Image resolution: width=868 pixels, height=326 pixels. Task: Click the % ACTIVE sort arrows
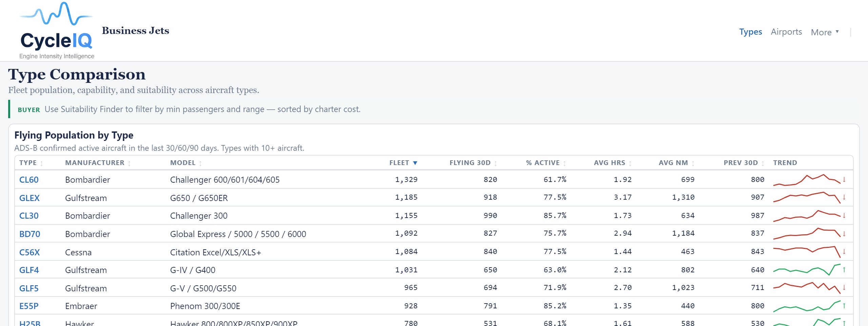tap(565, 163)
